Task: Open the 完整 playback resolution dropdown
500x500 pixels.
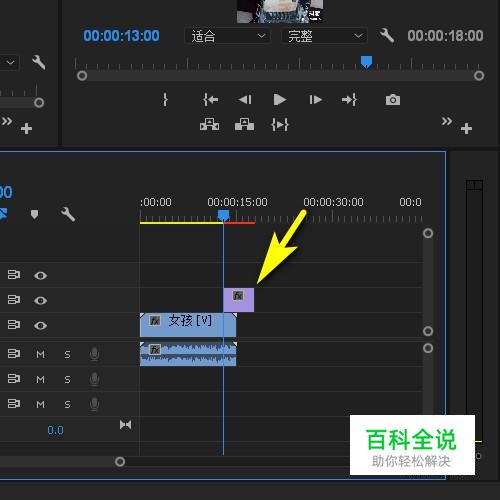Action: [x=324, y=36]
